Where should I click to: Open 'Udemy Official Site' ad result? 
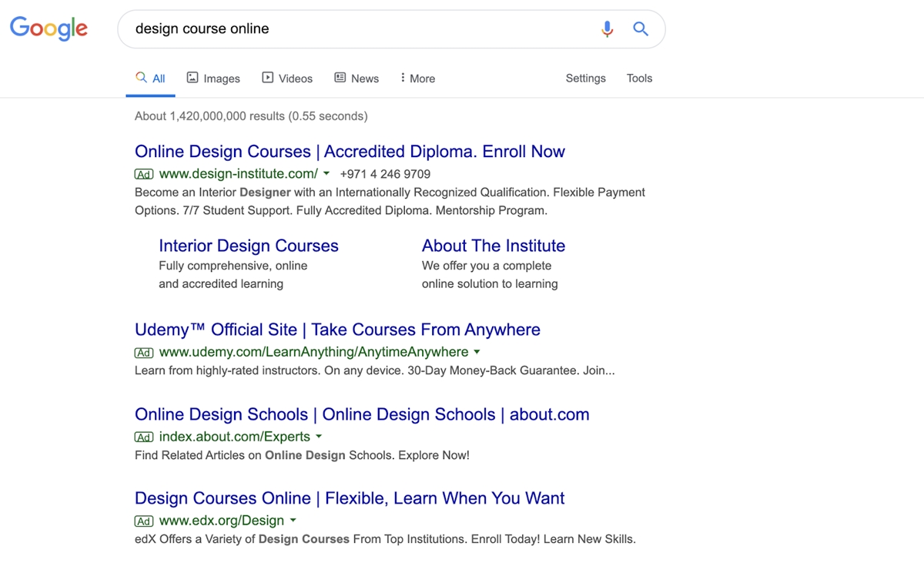tap(337, 330)
